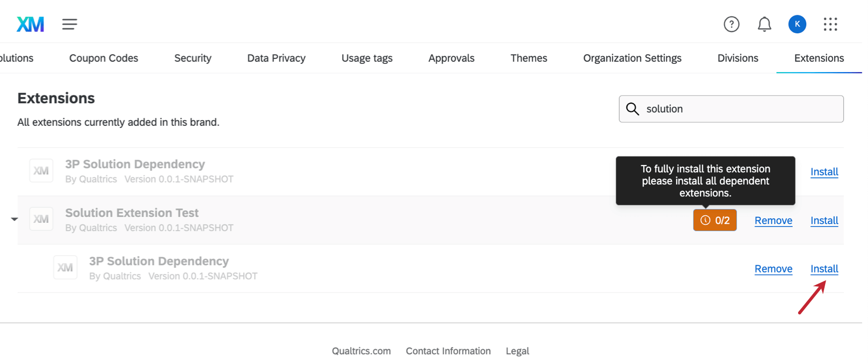This screenshot has height=363, width=868.
Task: Open the Contact Information footer link
Action: (x=448, y=351)
